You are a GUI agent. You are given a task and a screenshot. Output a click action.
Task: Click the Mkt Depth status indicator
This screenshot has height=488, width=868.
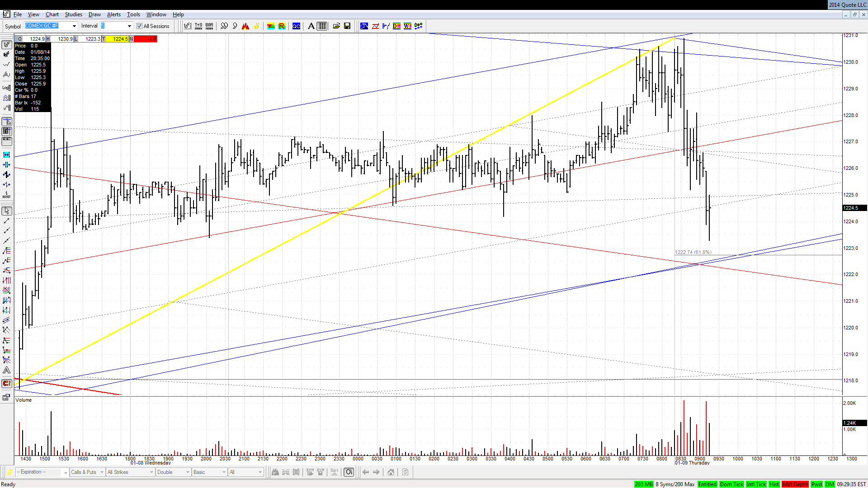tap(795, 484)
